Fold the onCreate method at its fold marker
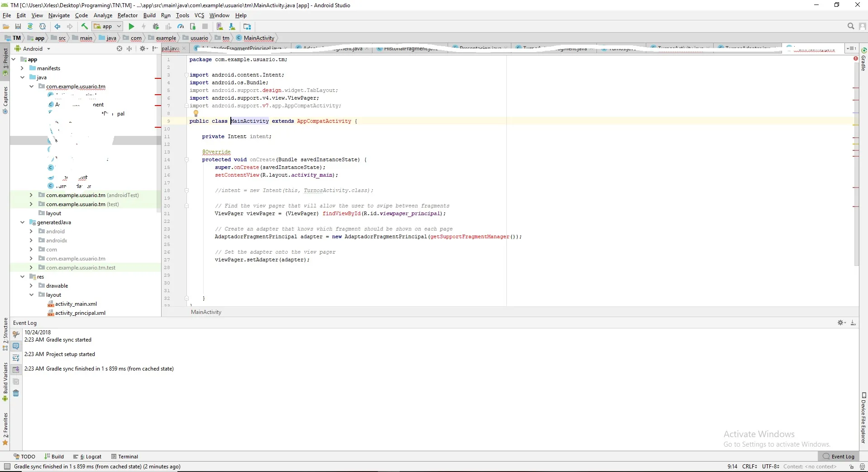 click(x=186, y=159)
